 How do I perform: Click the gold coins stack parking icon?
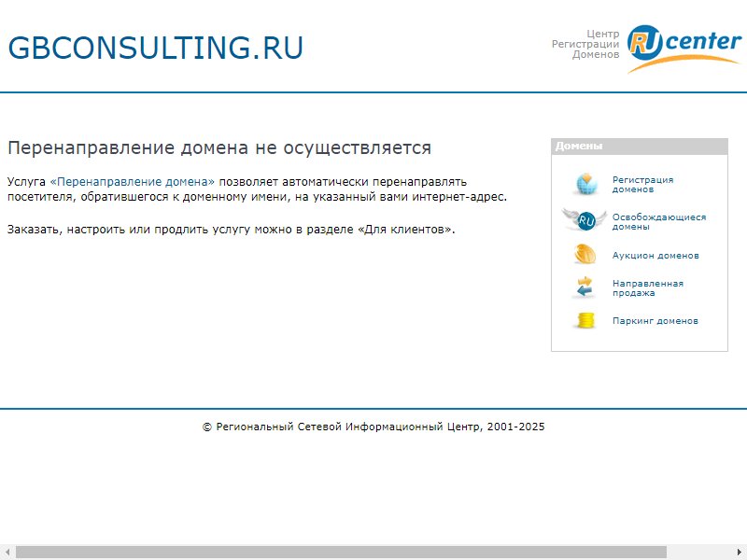(586, 320)
